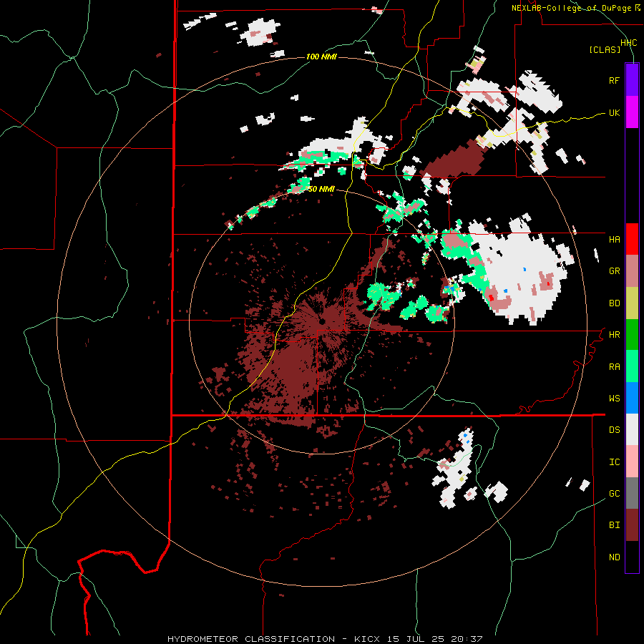Click the 100 NMI range ring label
This screenshot has height=644, width=644.
321,57
